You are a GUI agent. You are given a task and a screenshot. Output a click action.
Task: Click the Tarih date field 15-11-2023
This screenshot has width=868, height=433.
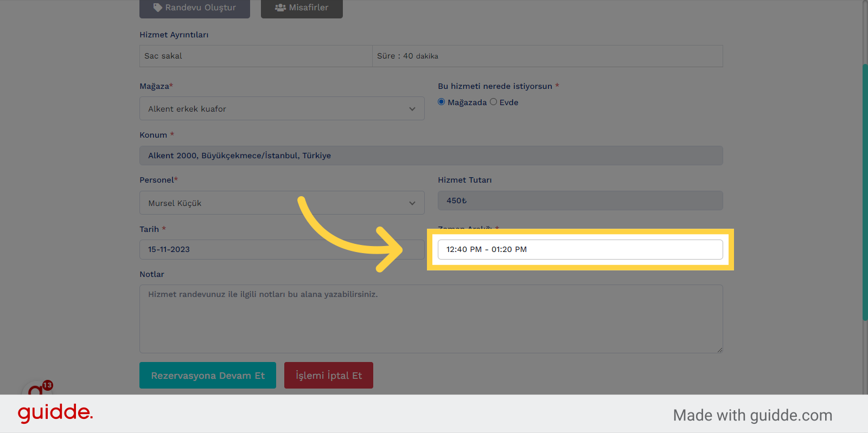tap(282, 249)
